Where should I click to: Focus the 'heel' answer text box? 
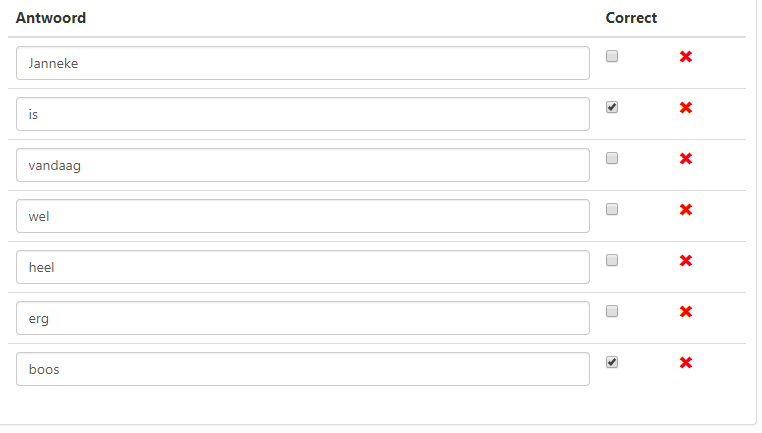click(302, 267)
